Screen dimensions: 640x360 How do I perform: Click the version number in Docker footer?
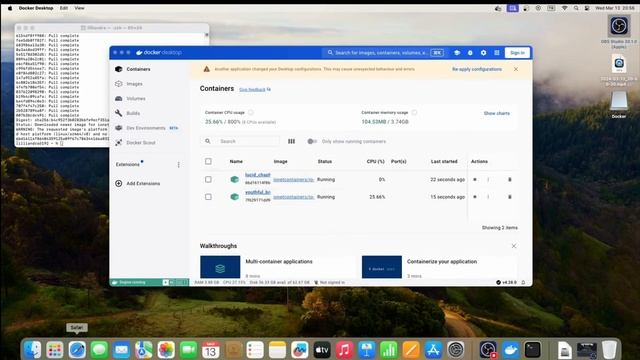pyautogui.click(x=509, y=282)
